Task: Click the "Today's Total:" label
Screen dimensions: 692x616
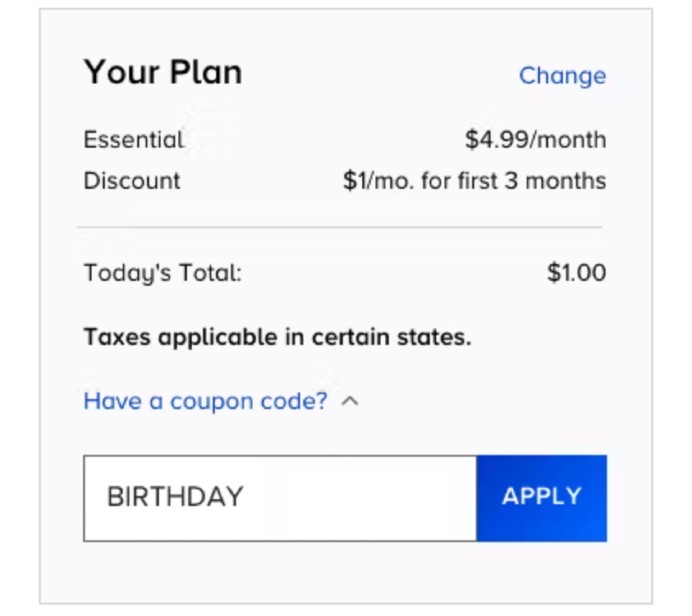Action: pos(162,273)
